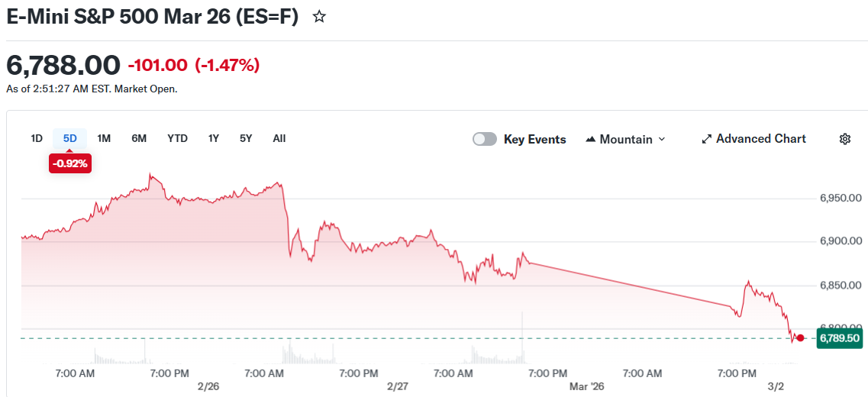This screenshot has width=868, height=397.
Task: Click the red current price dot on chart
Action: pyautogui.click(x=800, y=337)
